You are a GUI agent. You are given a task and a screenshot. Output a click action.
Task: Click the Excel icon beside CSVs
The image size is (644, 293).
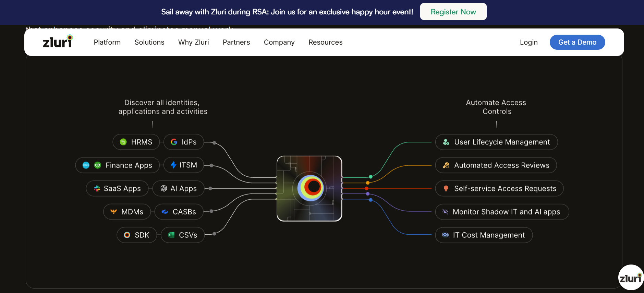tap(171, 235)
